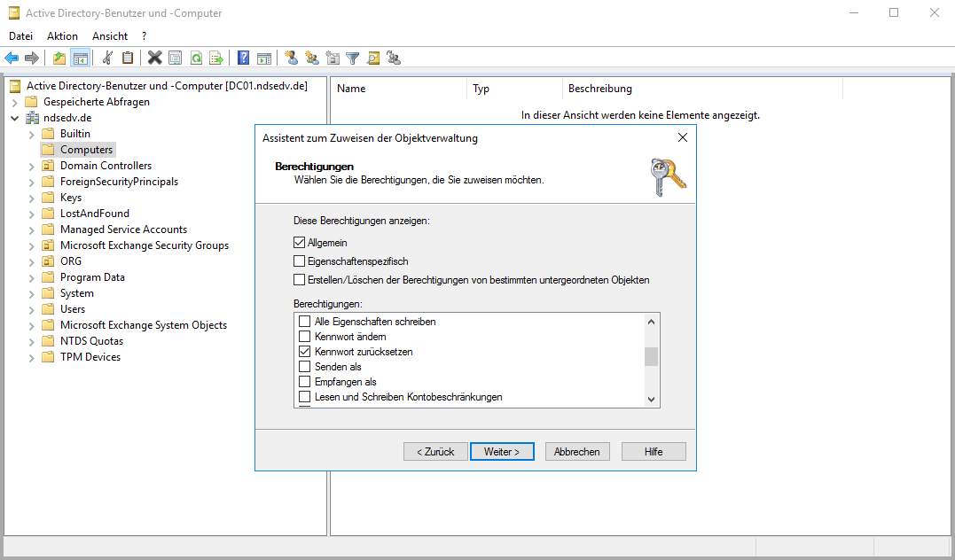The height and width of the screenshot is (560, 955).
Task: Click the red X Delete toolbar icon
Action: (x=154, y=58)
